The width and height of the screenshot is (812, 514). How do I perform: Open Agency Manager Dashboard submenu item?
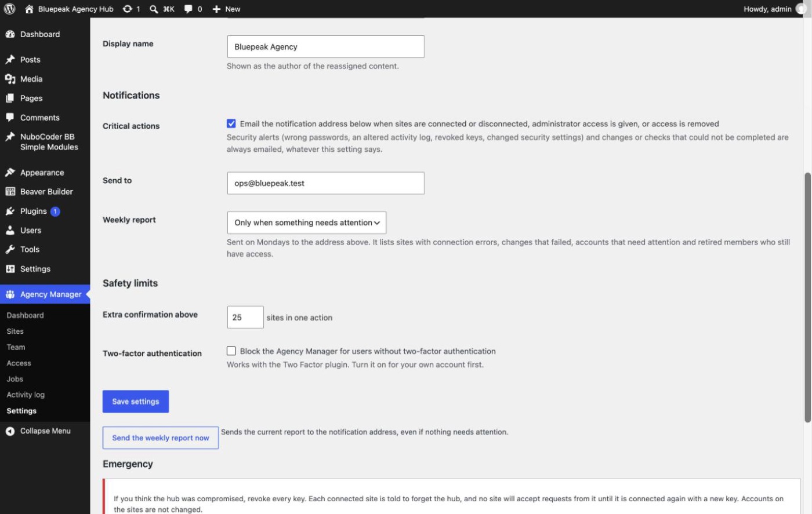25,315
